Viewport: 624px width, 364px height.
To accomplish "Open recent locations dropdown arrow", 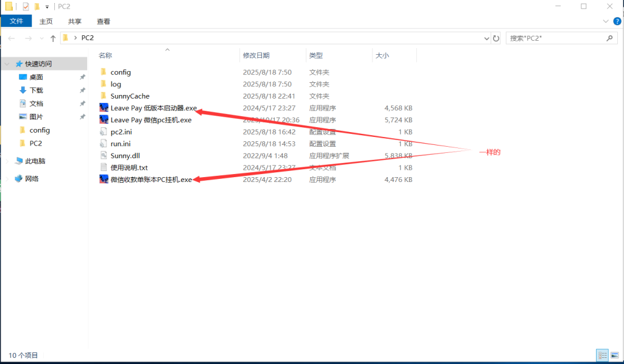I will (41, 38).
